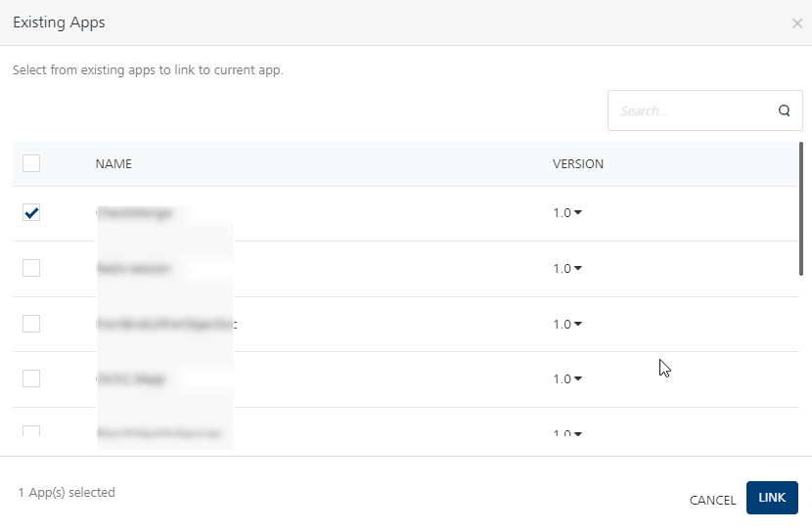Open the partially visible fifth row version dropdown
This screenshot has height=531, width=812.
(568, 433)
